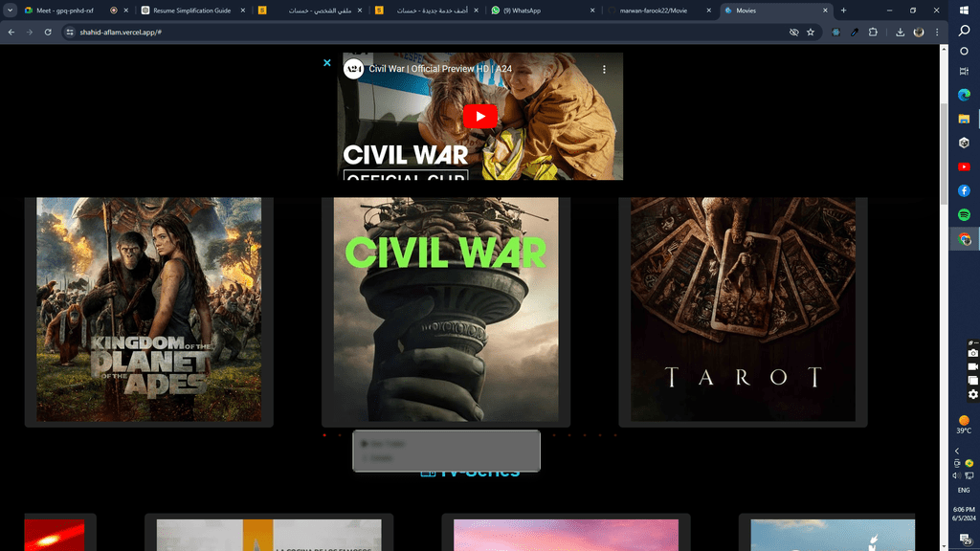The height and width of the screenshot is (551, 980).
Task: Open Unity Hub cube icon on taskbar
Action: click(x=965, y=143)
